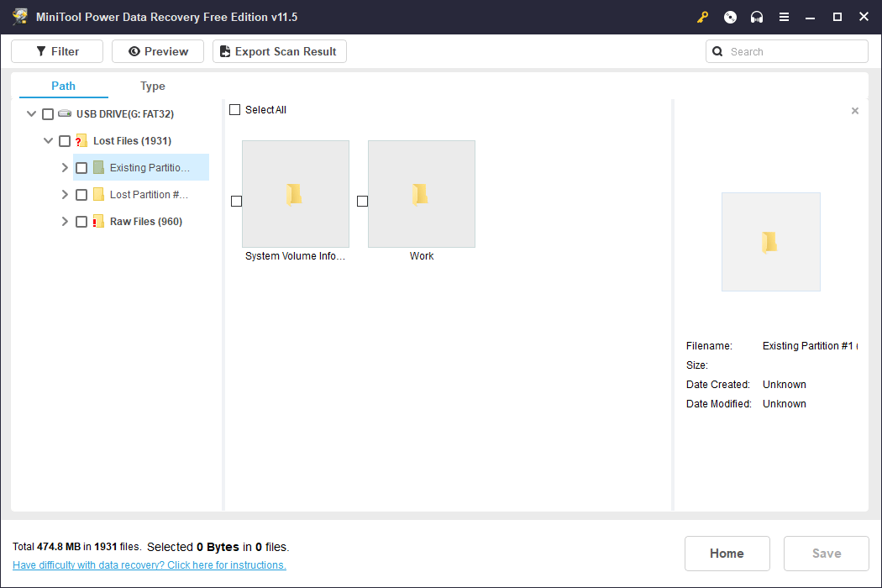Click the Date Modified 'Unknown' value
This screenshot has width=882, height=588.
[x=784, y=404]
